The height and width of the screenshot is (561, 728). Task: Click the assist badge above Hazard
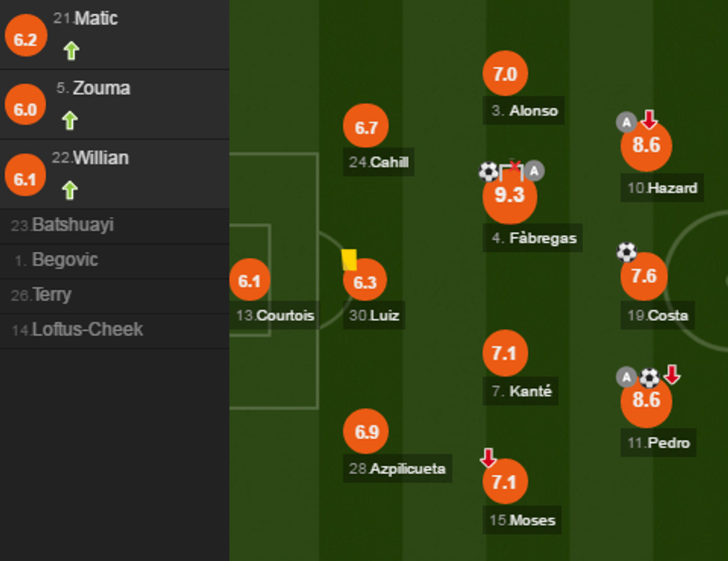(x=626, y=122)
